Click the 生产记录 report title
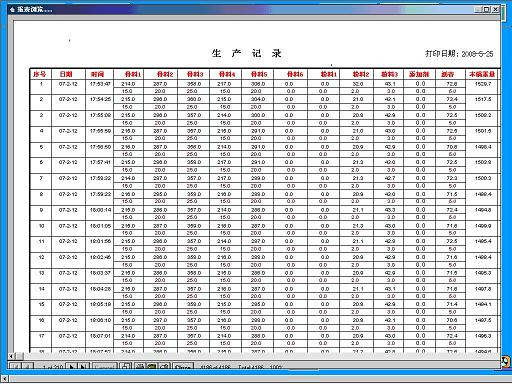 [x=247, y=53]
